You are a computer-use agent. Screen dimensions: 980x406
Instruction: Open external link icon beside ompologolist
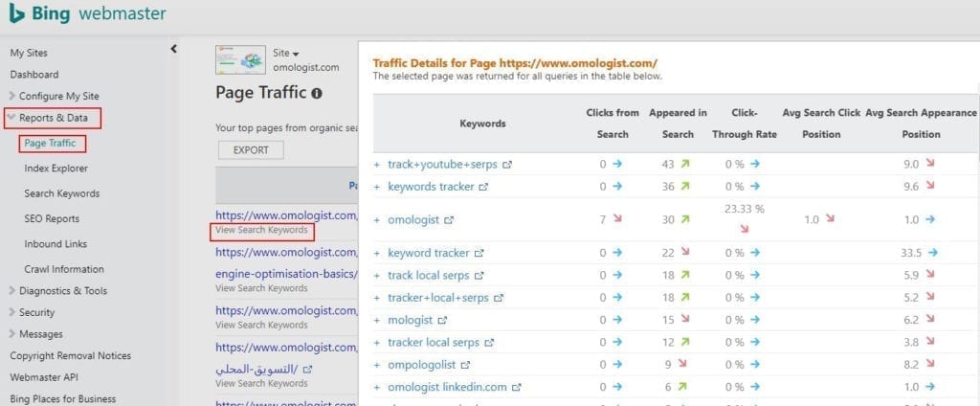coord(465,365)
